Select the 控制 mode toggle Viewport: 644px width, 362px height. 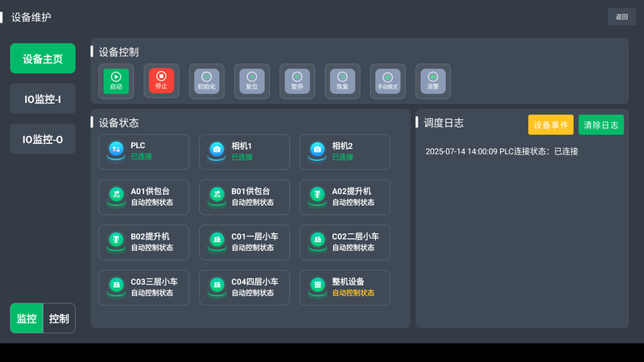[59, 318]
